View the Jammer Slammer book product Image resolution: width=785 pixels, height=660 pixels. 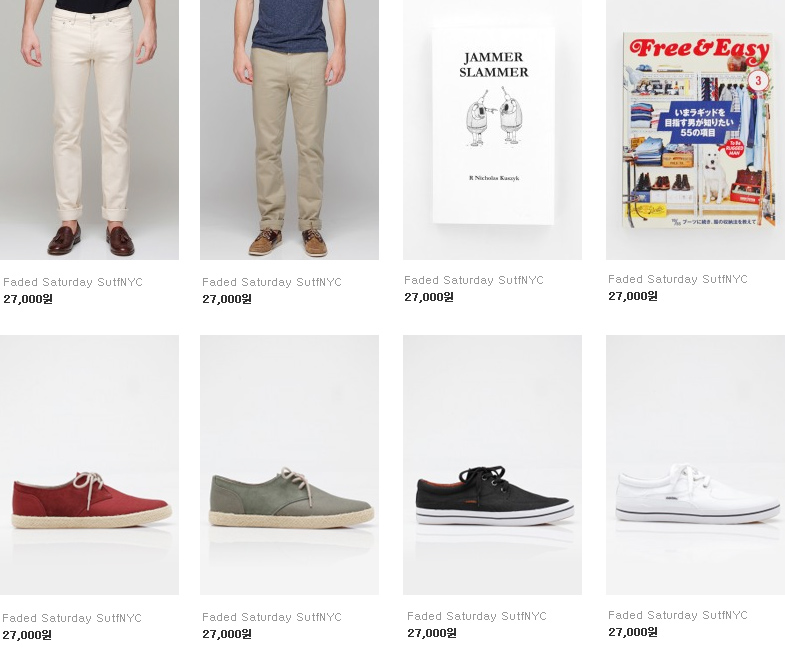click(x=492, y=130)
